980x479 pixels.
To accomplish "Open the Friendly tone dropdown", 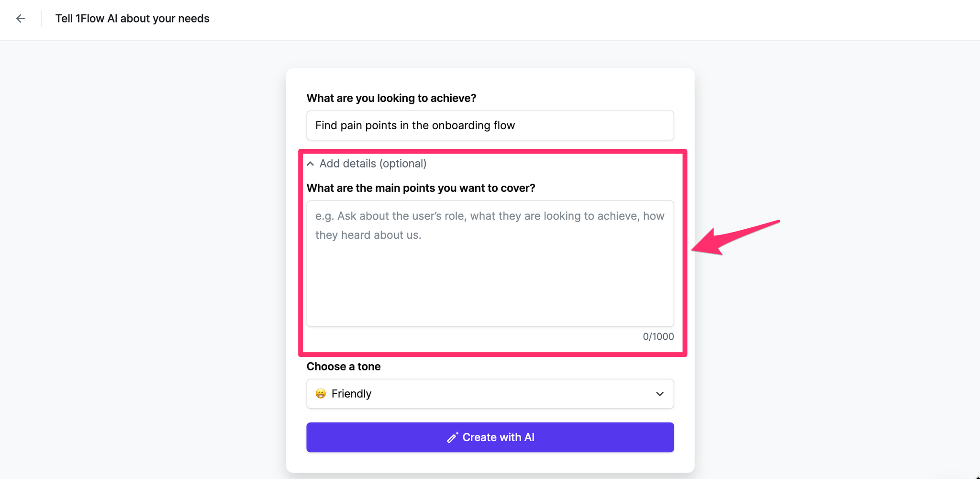I will [490, 394].
